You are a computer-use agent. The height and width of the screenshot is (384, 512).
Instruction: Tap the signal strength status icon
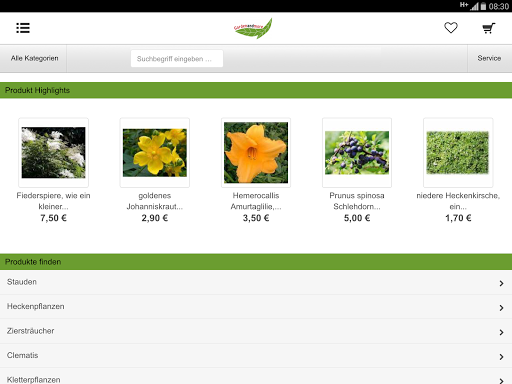[x=474, y=6]
